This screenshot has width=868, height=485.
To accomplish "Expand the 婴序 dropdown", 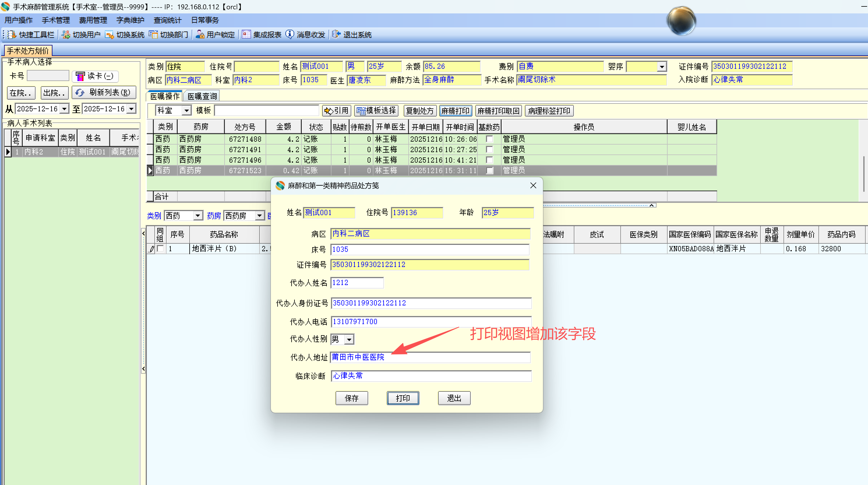I will pos(662,67).
